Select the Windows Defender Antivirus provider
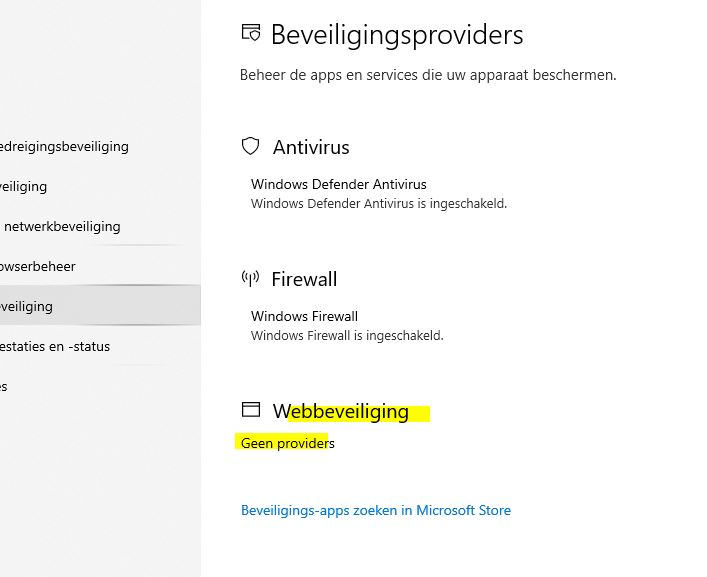Viewport: 707px width, 577px height. point(338,184)
